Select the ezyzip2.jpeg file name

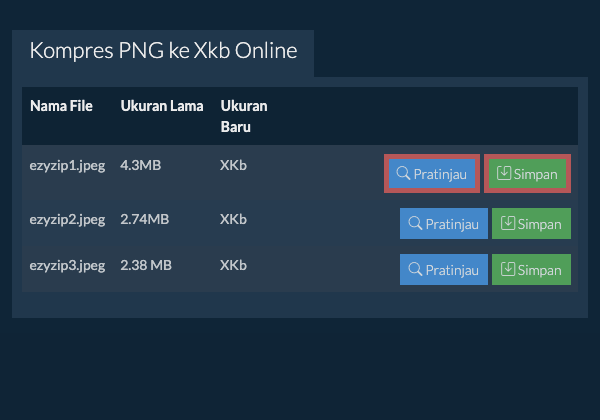click(67, 219)
